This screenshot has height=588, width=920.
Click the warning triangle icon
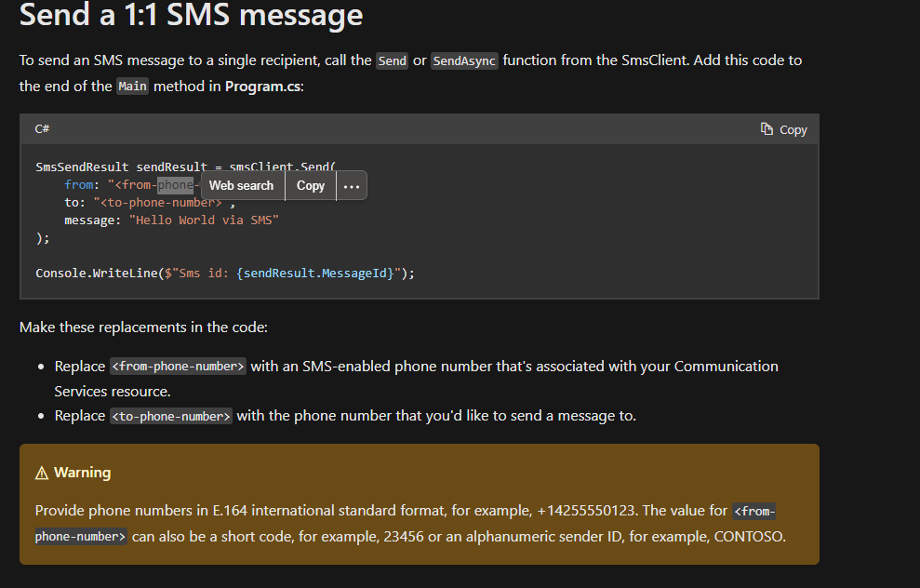coord(41,472)
